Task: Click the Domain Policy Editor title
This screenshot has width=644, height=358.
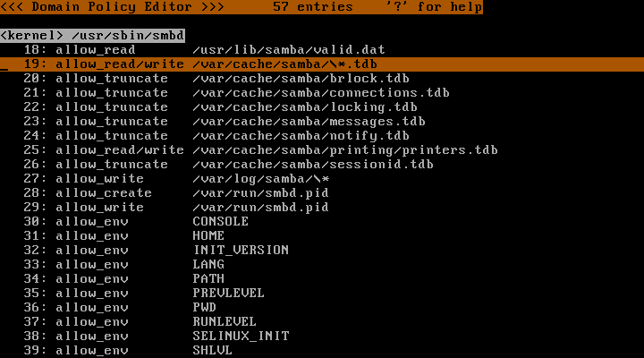Action: (x=112, y=7)
